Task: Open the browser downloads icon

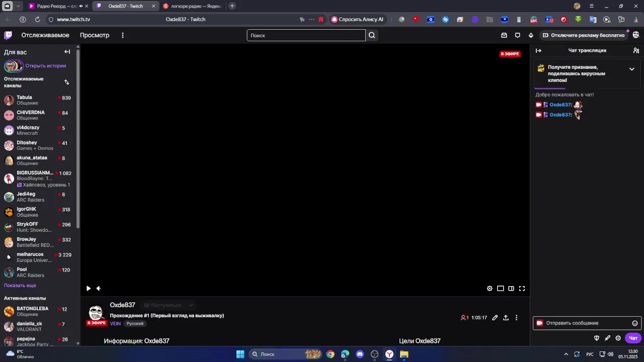Action: [x=635, y=20]
